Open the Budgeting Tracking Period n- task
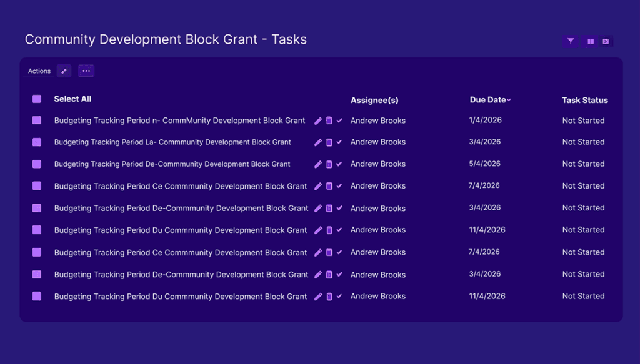Viewport: 640px width, 364px height. click(x=179, y=121)
